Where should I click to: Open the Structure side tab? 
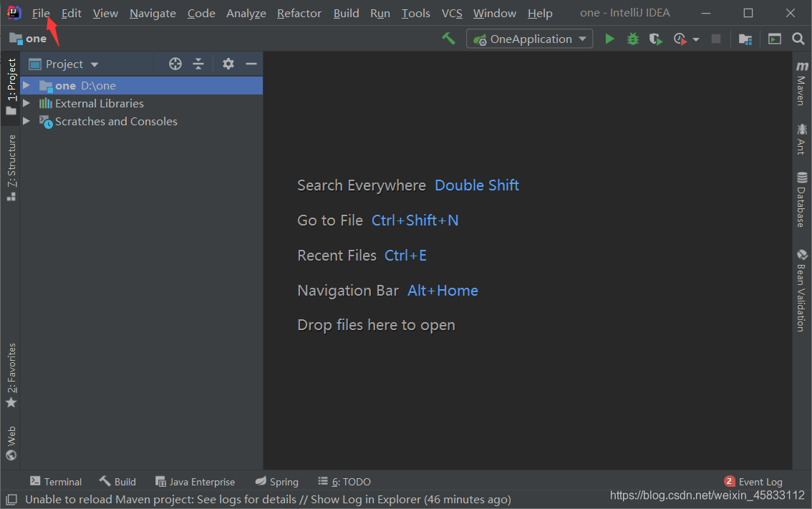click(x=11, y=168)
